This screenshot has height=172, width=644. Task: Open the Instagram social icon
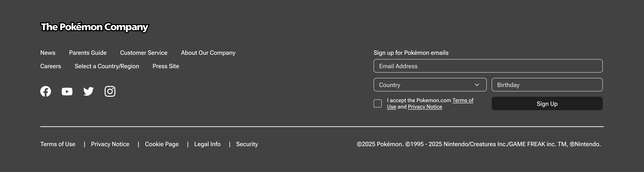pos(110,91)
